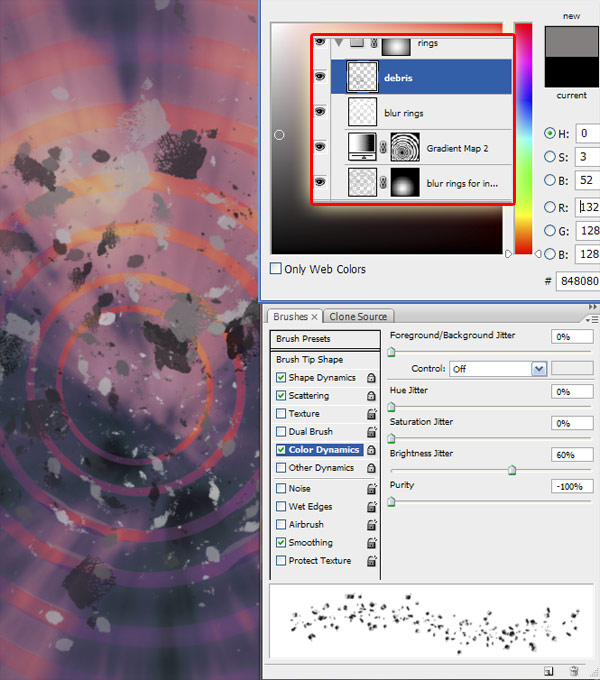The height and width of the screenshot is (680, 600).
Task: Hide the blur rings layer
Action: point(320,112)
